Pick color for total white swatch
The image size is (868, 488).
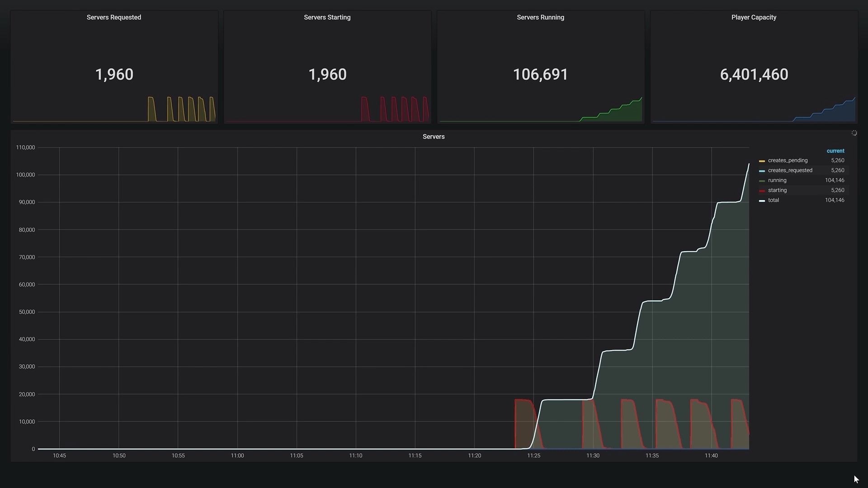[762, 201]
